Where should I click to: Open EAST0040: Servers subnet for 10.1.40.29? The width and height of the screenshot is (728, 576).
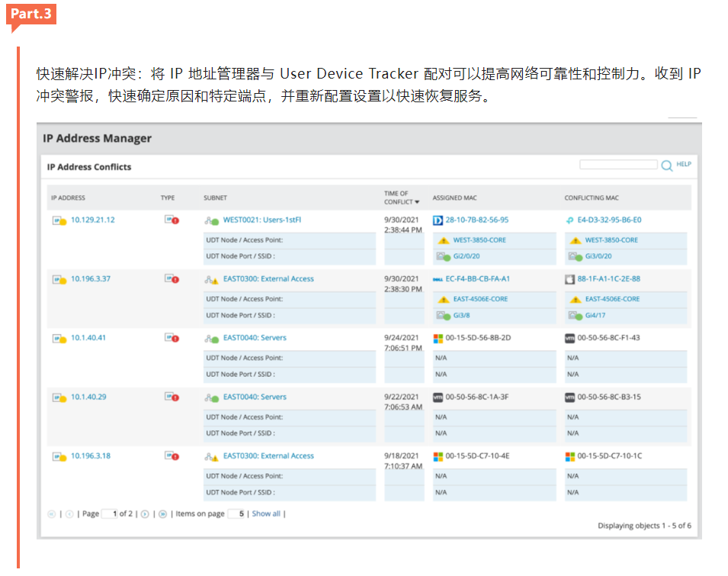[x=255, y=397]
